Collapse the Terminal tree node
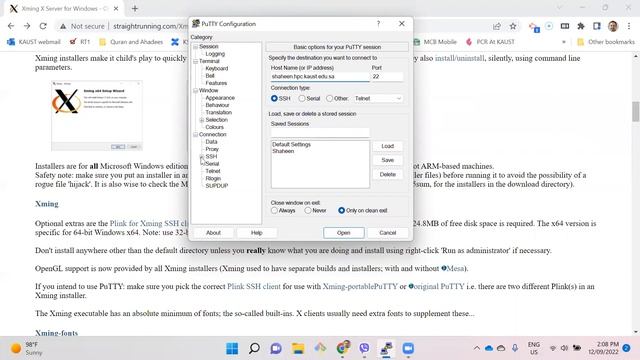 click(x=196, y=61)
